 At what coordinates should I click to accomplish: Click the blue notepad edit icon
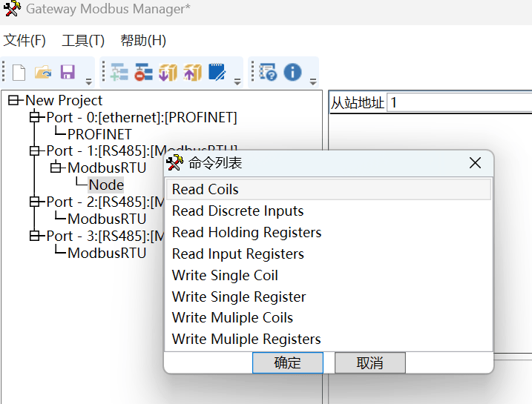coord(217,72)
